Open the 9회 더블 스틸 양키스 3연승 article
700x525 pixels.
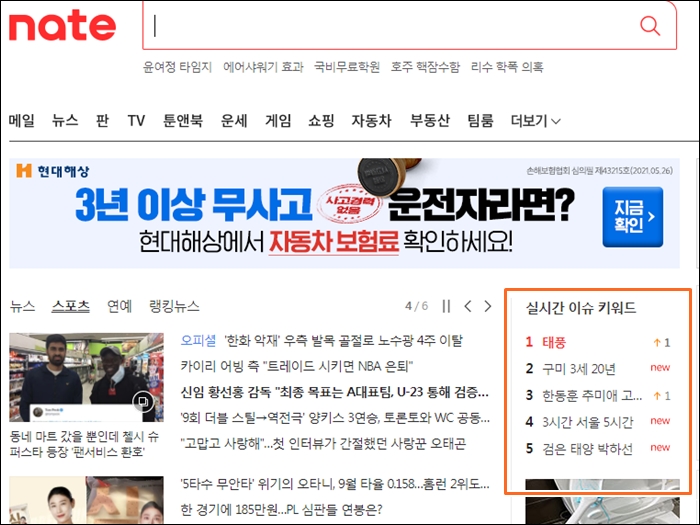(x=335, y=418)
